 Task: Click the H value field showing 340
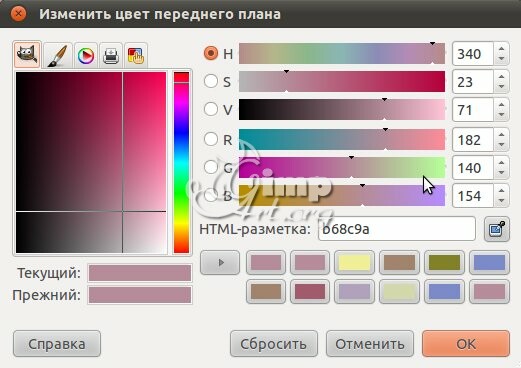click(x=473, y=54)
